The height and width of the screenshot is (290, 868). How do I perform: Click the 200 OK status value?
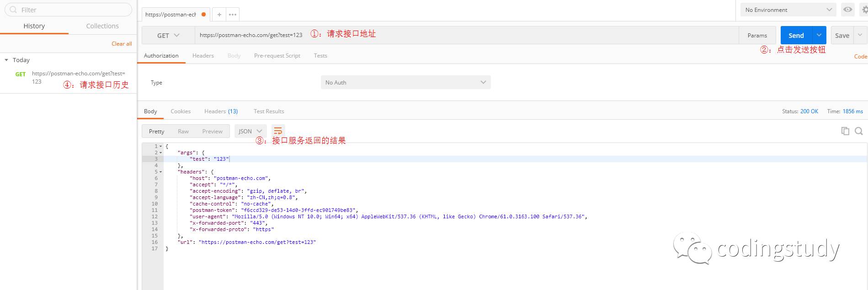click(x=809, y=111)
